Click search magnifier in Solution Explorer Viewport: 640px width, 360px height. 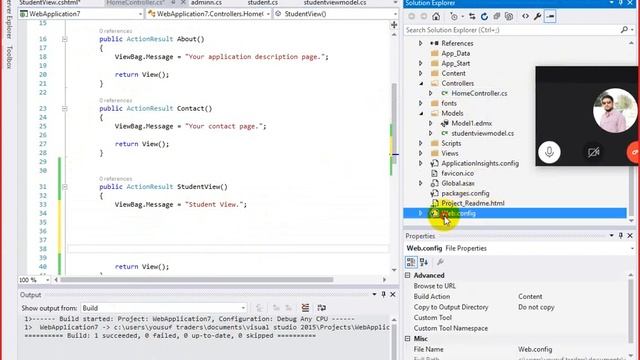pos(624,30)
